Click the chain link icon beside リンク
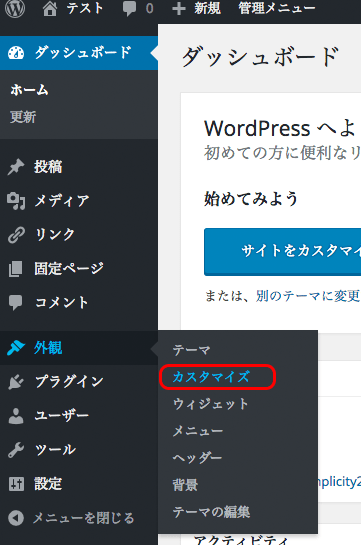 point(16,235)
